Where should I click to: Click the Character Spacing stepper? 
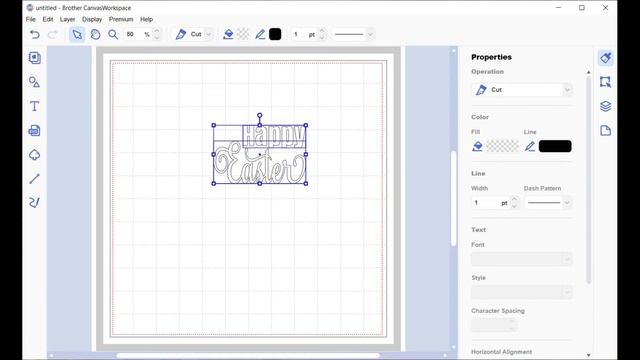[x=512, y=325]
